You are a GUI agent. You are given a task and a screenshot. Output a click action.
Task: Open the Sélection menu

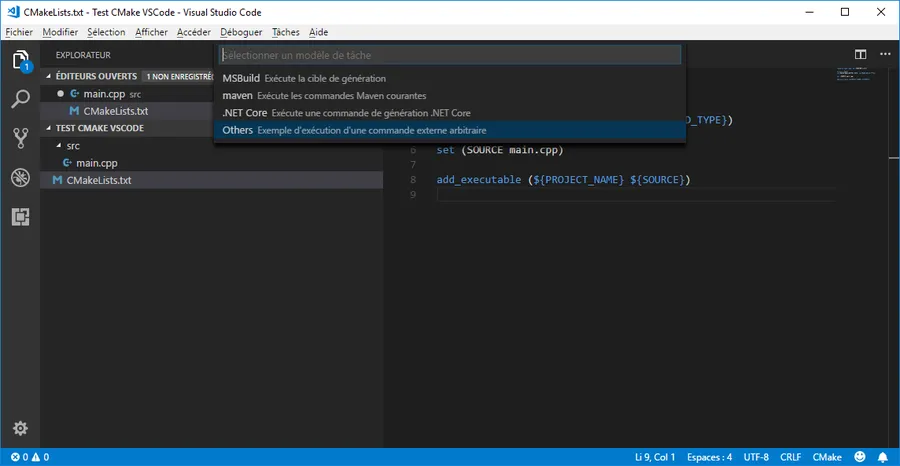point(106,32)
